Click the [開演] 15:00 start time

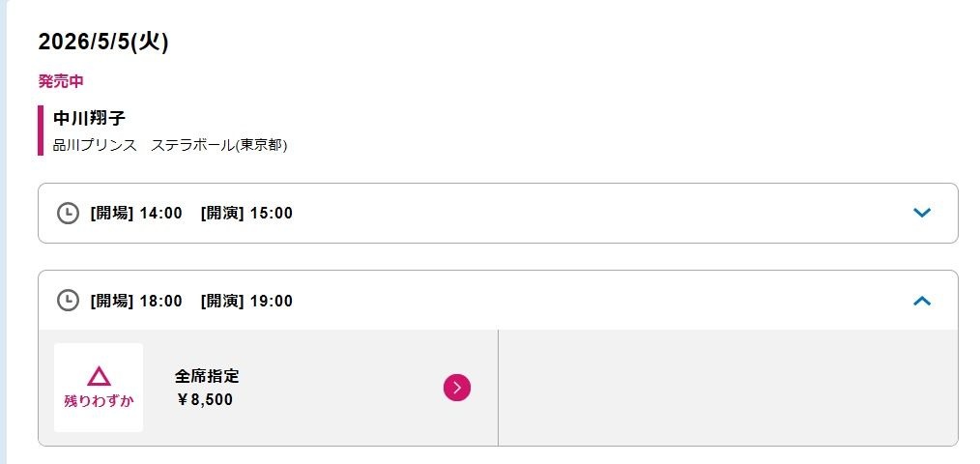pos(246,213)
